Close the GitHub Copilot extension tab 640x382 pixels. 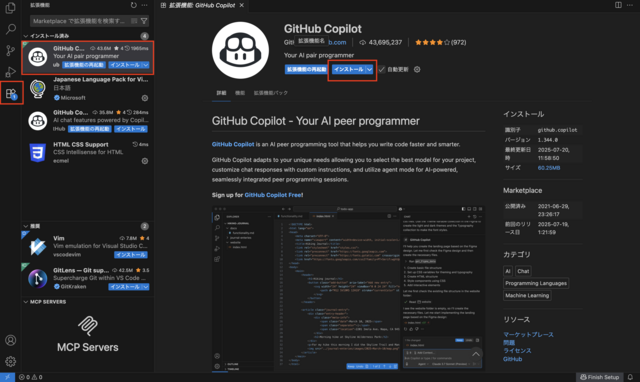coord(242,5)
